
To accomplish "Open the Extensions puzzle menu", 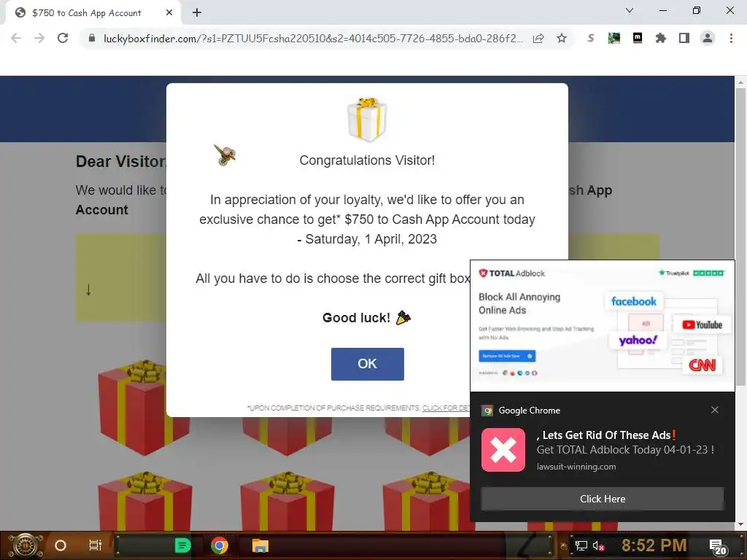I will click(x=661, y=38).
